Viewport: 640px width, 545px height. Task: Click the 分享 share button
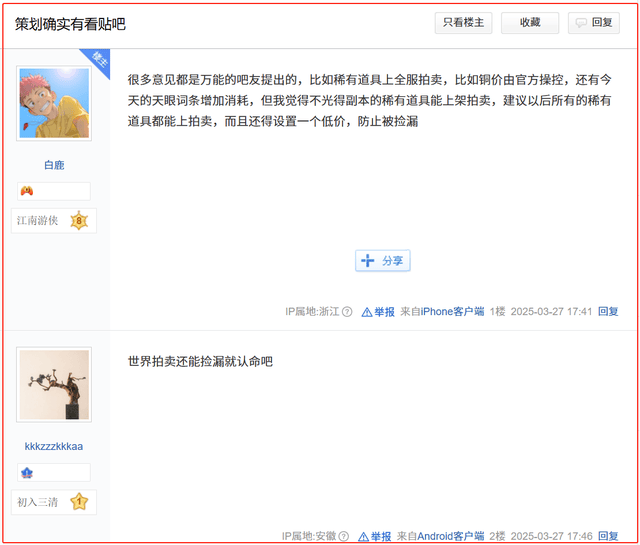point(383,260)
